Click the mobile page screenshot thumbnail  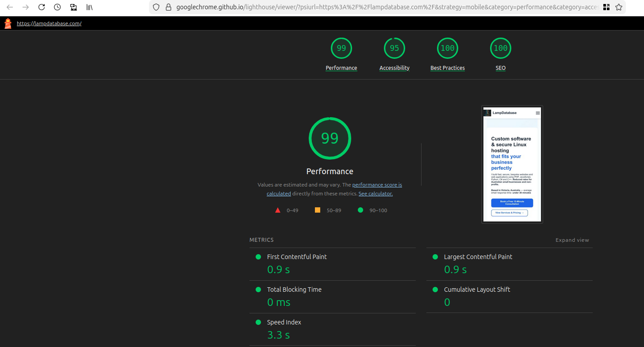click(512, 164)
